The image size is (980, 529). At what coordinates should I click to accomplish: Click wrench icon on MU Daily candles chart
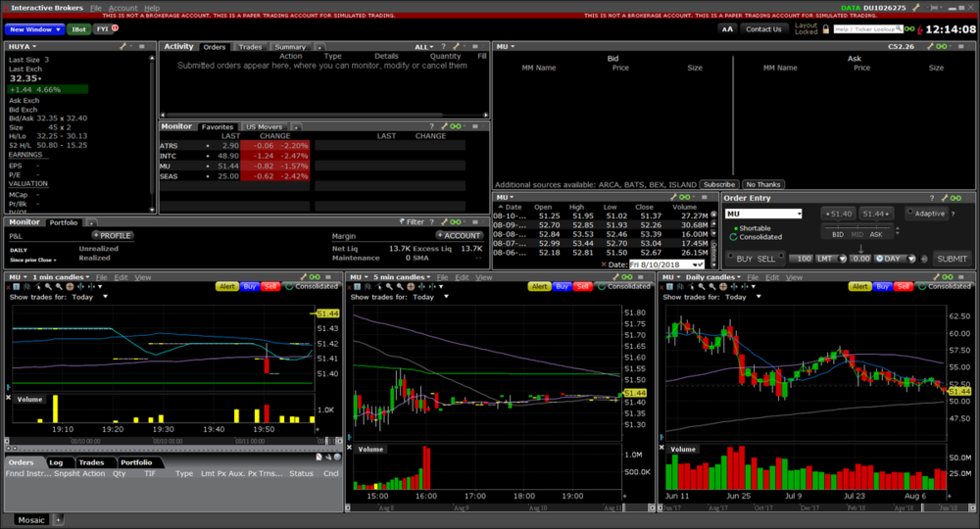(x=936, y=276)
